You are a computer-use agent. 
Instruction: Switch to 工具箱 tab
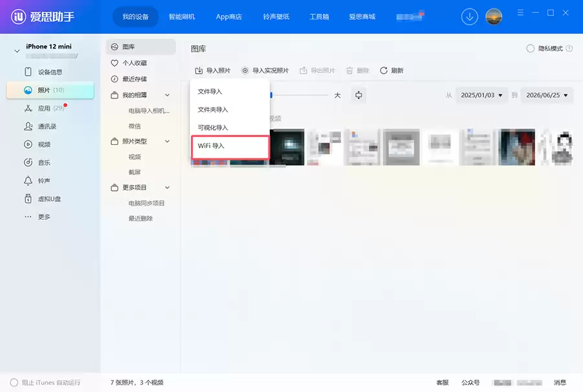319,17
